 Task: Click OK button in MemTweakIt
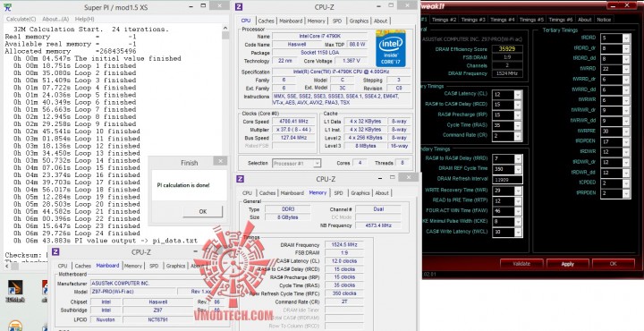click(614, 264)
